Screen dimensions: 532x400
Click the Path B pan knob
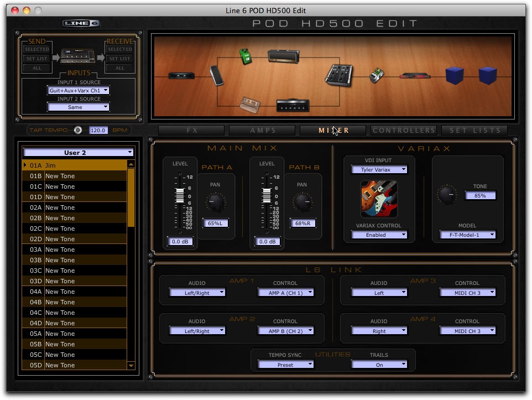click(302, 202)
